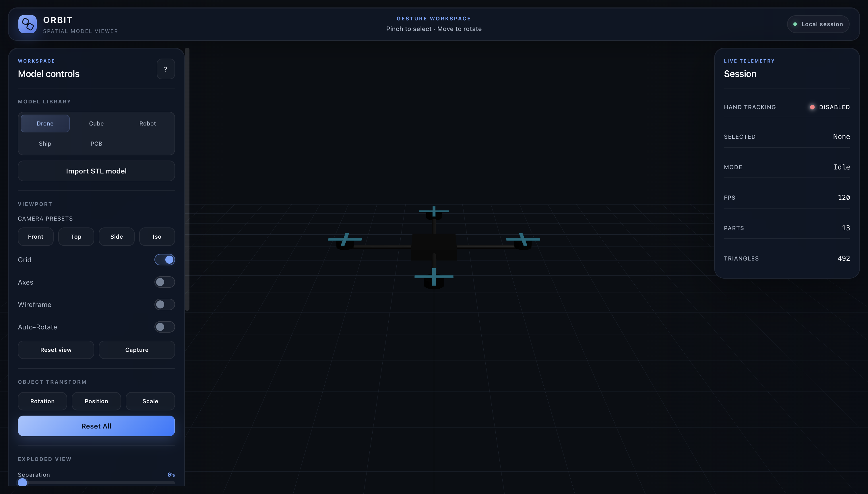Select the Robot model
Image resolution: width=868 pixels, height=494 pixels.
(148, 123)
